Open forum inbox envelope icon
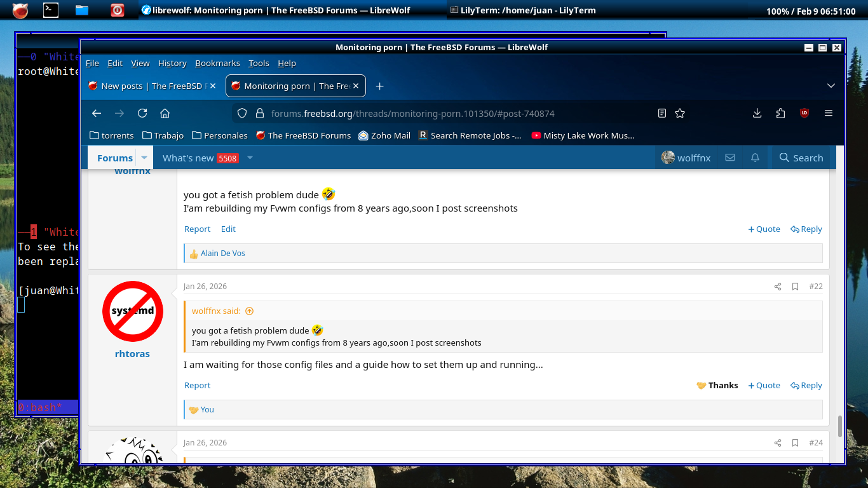This screenshot has height=488, width=868. pos(730,158)
